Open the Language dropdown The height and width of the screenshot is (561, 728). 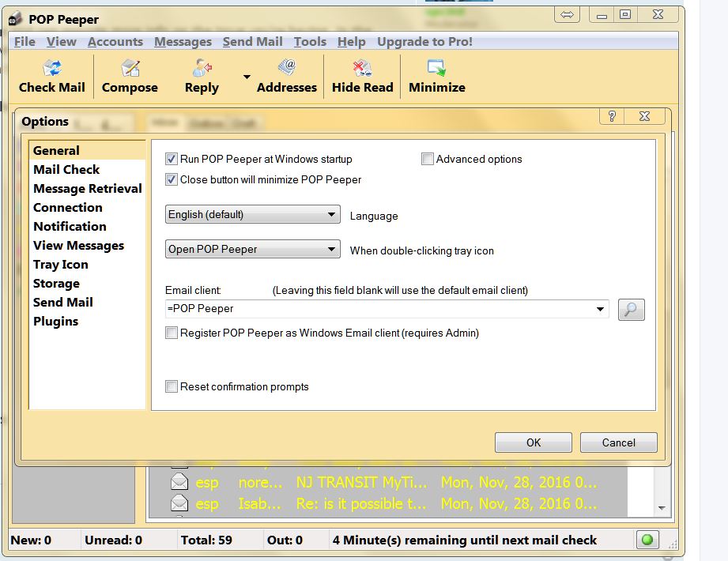pos(253,214)
